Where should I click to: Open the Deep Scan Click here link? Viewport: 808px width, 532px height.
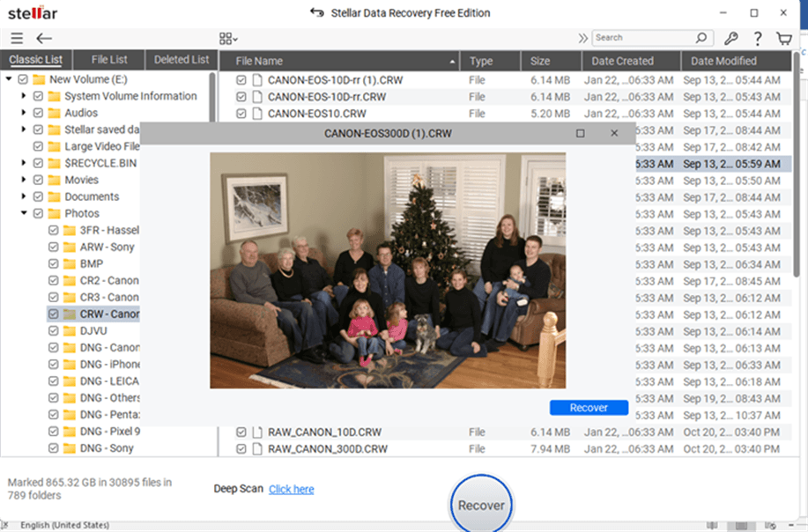click(291, 489)
